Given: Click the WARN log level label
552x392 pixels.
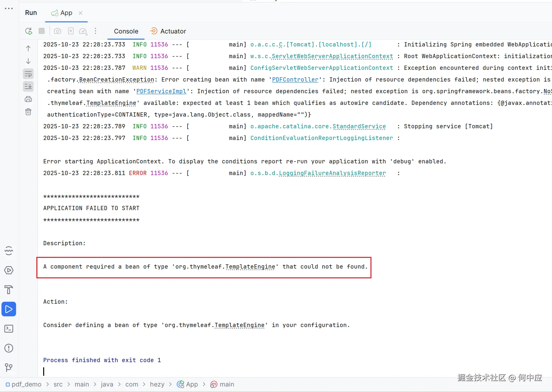Looking at the screenshot, I should (139, 68).
